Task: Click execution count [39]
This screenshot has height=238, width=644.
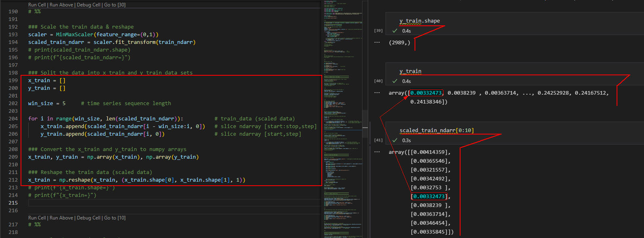Action: [378, 31]
